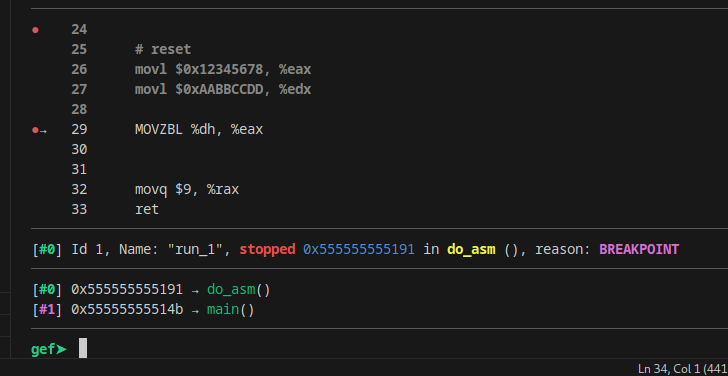Click the MOVZBL %dh, %eax instruction
Viewport: 728px width, 376px height.
pos(199,130)
